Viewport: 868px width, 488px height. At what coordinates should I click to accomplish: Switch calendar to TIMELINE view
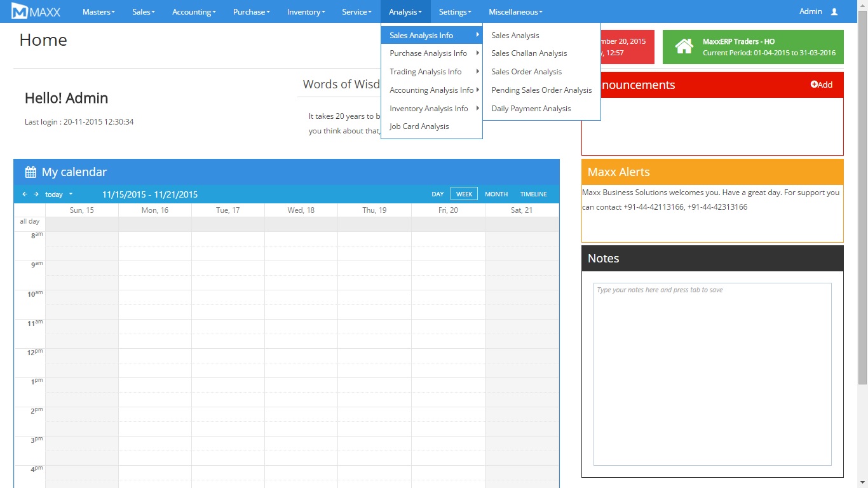[x=533, y=194]
